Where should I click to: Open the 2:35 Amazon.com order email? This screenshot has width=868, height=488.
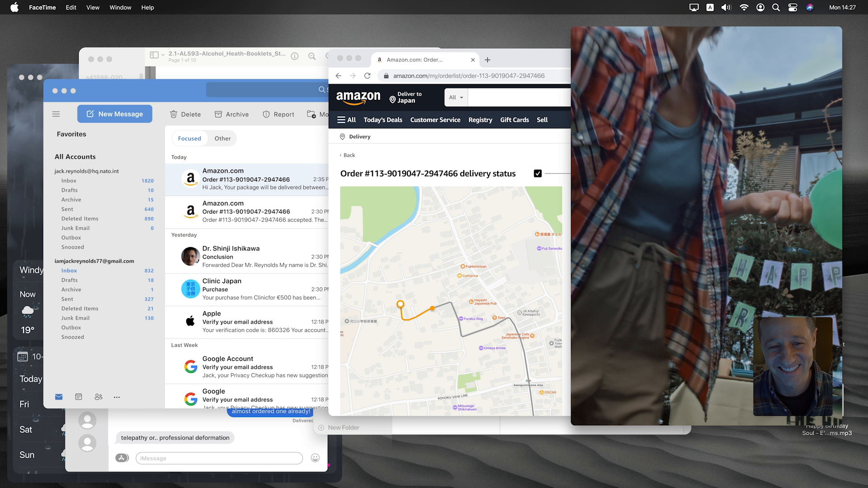[247, 179]
